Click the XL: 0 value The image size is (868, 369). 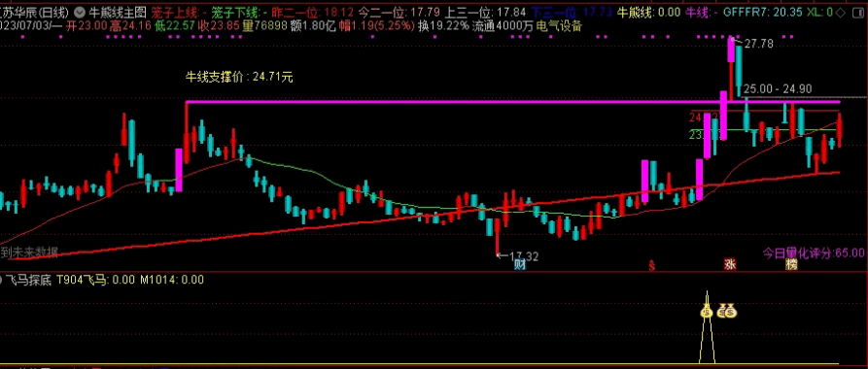(x=818, y=12)
